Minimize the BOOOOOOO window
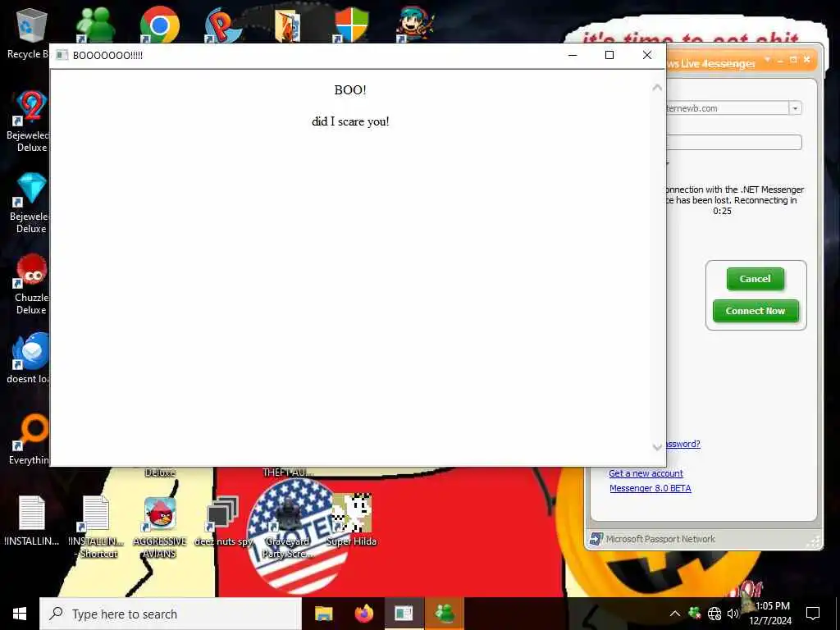The width and height of the screenshot is (840, 630). [573, 55]
